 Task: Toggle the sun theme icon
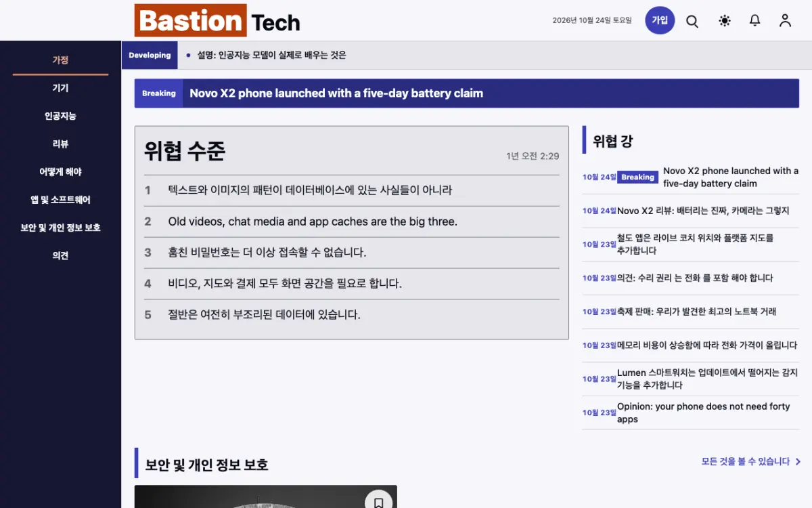coord(725,21)
